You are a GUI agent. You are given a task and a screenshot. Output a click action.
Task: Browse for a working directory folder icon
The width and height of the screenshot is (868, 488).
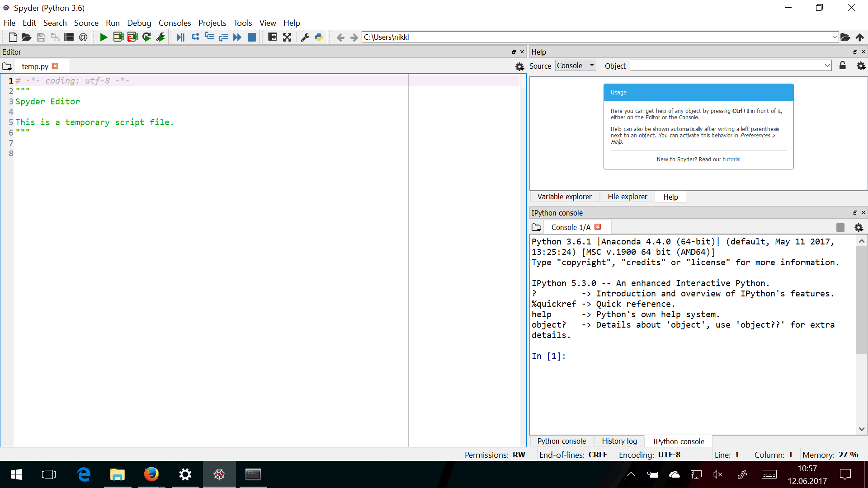(x=845, y=37)
